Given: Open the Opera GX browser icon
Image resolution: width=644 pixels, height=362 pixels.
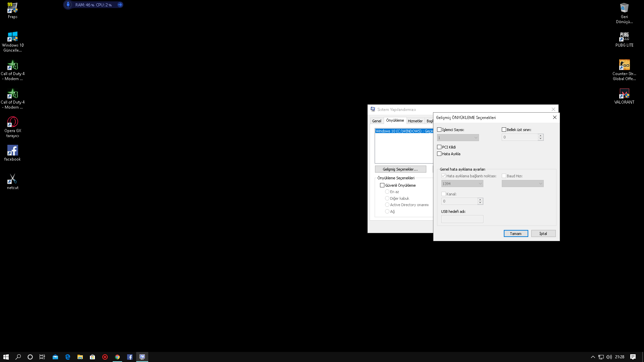Looking at the screenshot, I should [12, 122].
